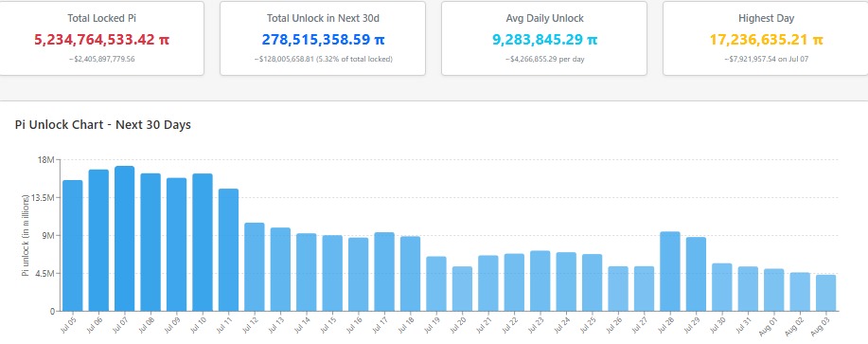868x344 pixels.
Task: Select the Jul 19 bar
Action: click(436, 283)
